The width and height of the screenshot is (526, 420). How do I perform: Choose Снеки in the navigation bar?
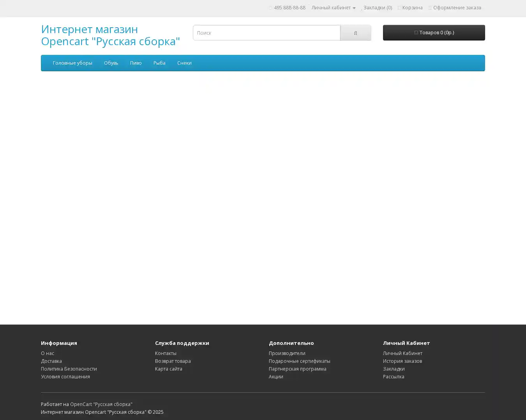(184, 63)
